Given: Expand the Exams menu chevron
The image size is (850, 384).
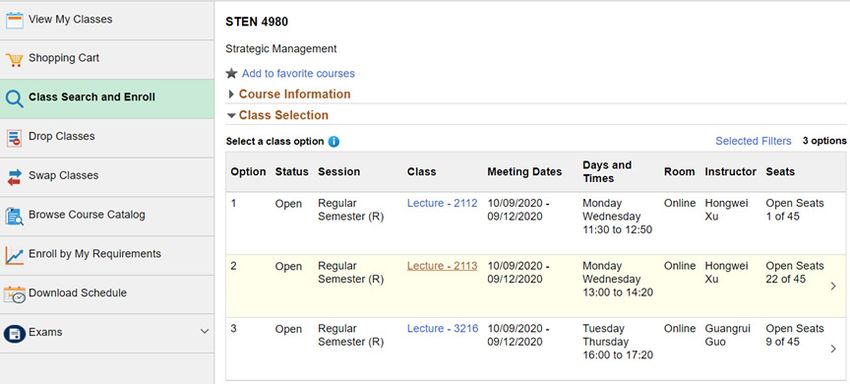Looking at the screenshot, I should coord(204,331).
